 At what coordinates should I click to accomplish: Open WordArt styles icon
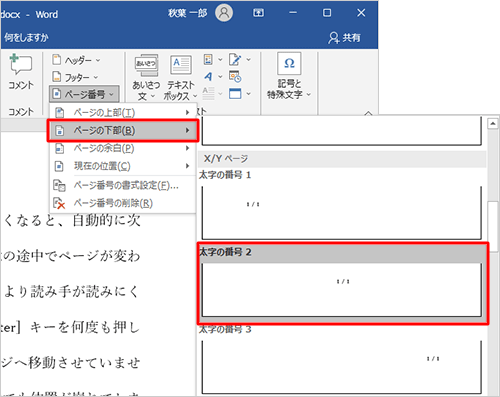(x=208, y=77)
